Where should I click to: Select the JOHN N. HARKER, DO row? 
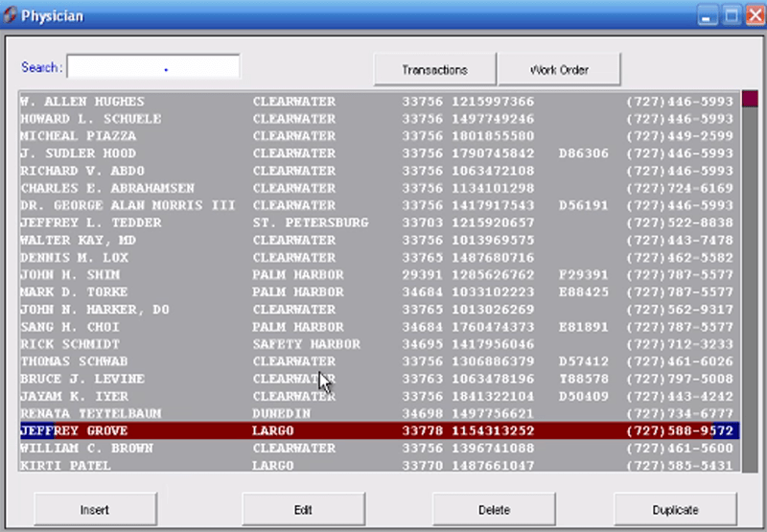(380, 310)
